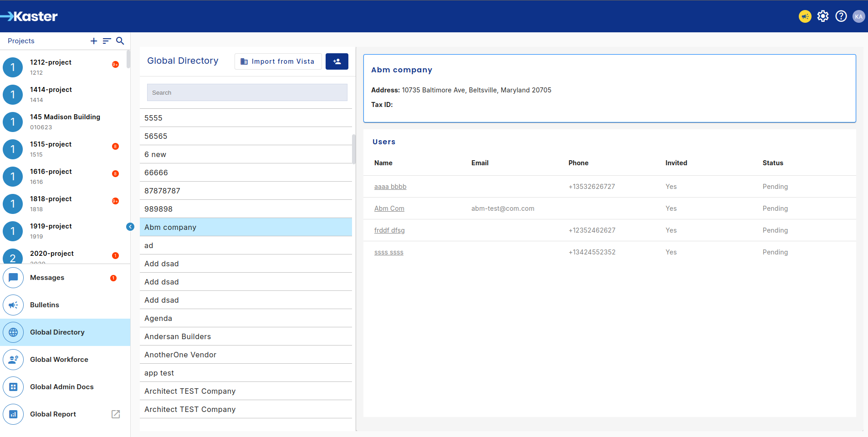Click the directory Search field
868x437 pixels.
click(247, 92)
